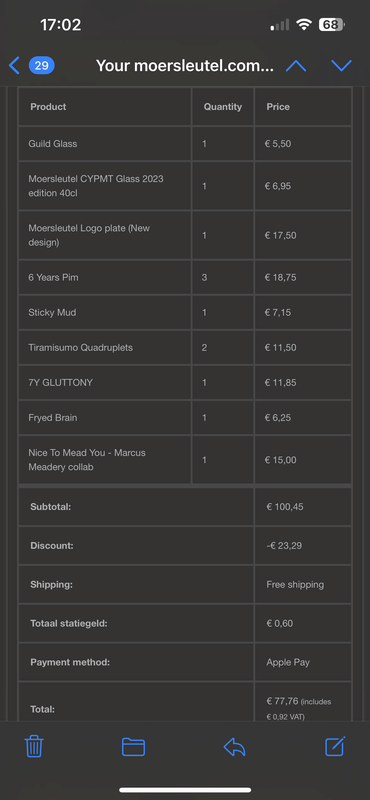Tap the email subject title

tap(185, 65)
